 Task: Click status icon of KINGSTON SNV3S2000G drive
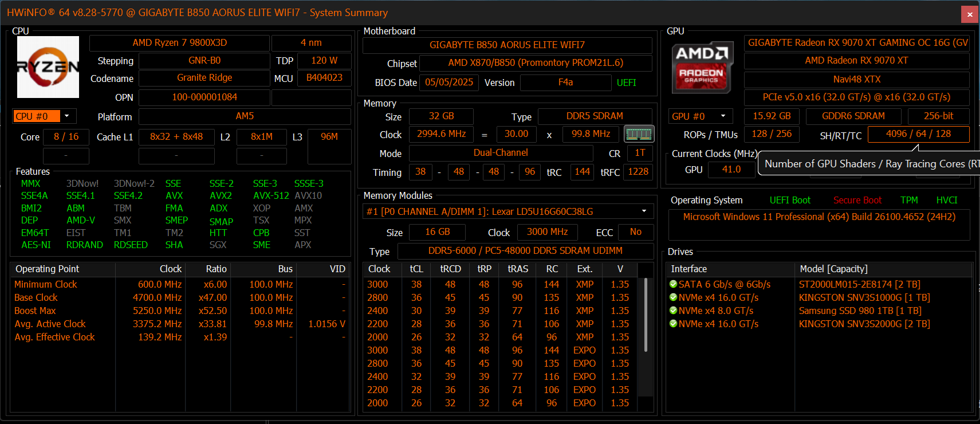click(x=674, y=324)
